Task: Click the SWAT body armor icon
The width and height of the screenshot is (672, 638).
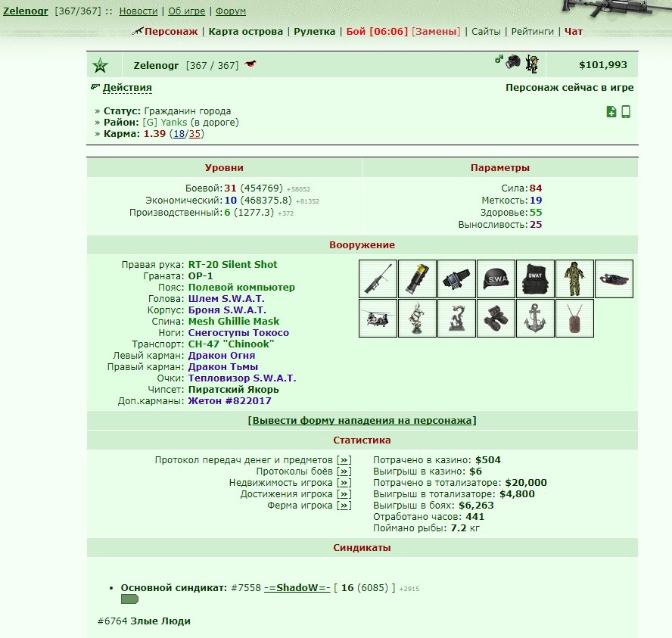Action: (535, 279)
